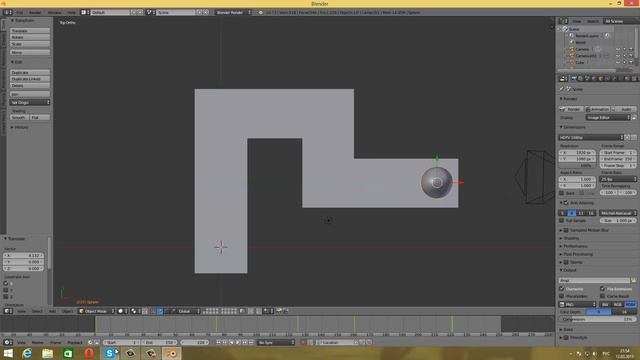Select anti-aliasing samples 8
The height and width of the screenshot is (360, 640).
(571, 213)
